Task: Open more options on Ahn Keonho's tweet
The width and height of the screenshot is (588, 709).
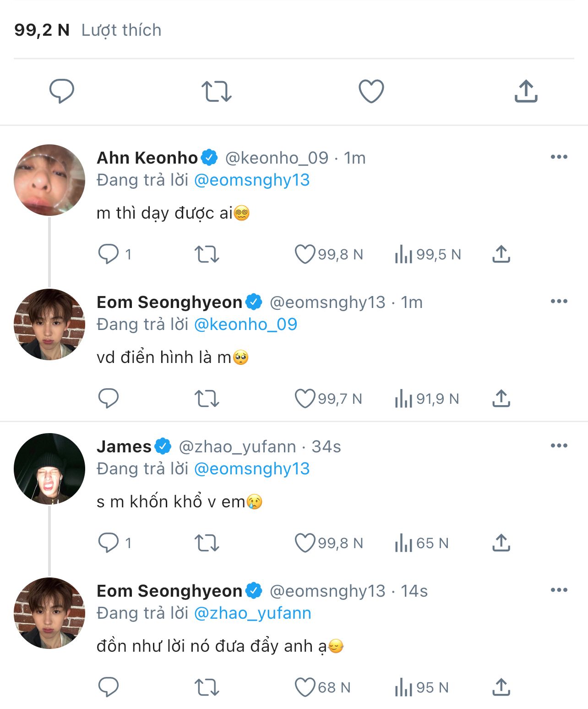Action: click(559, 157)
